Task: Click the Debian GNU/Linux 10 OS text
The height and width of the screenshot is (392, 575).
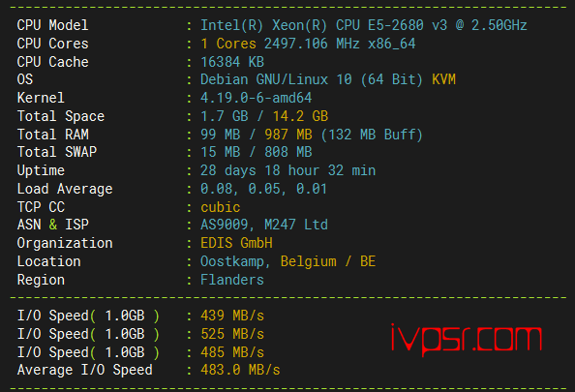Action: pyautogui.click(x=276, y=79)
